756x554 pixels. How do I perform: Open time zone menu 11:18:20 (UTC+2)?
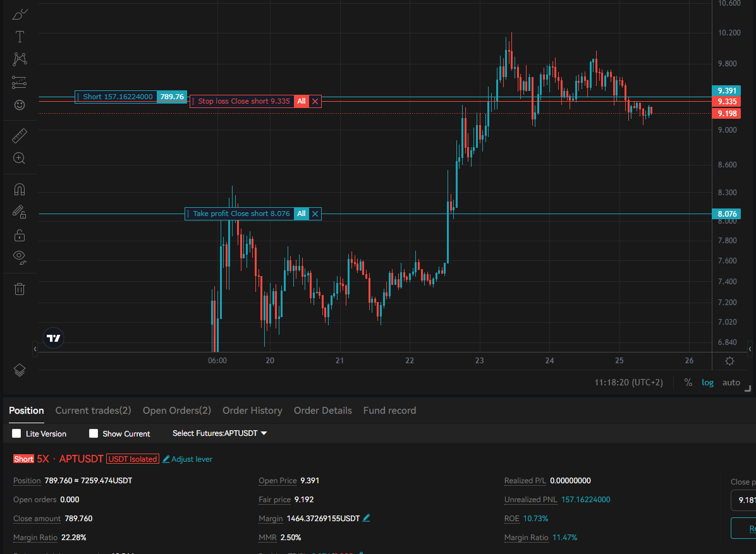[628, 383]
